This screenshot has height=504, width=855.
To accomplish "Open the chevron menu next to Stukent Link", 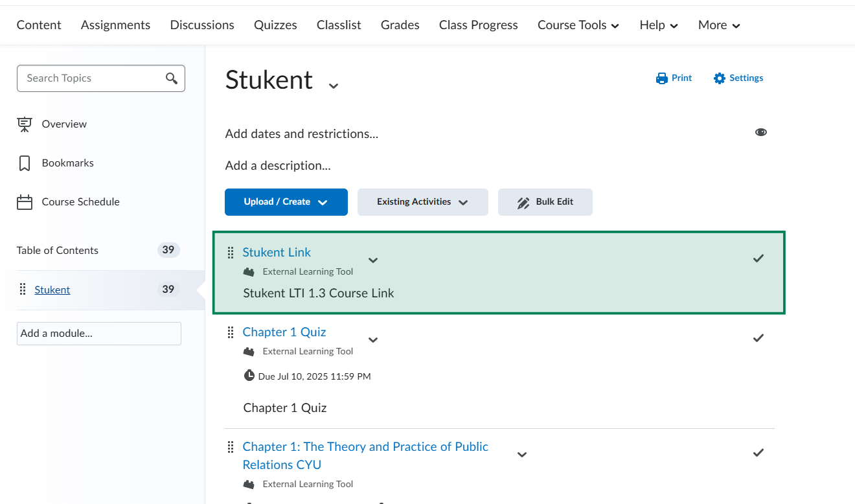I will point(373,260).
